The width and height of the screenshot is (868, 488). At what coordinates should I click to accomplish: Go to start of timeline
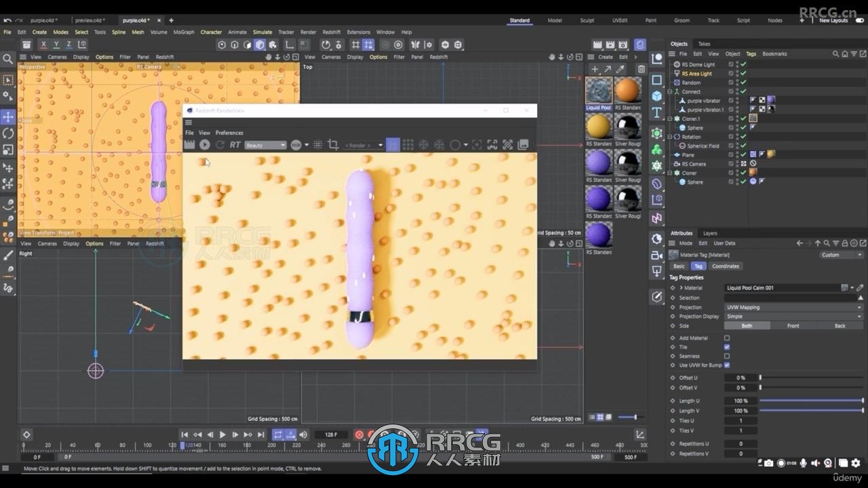pyautogui.click(x=184, y=434)
